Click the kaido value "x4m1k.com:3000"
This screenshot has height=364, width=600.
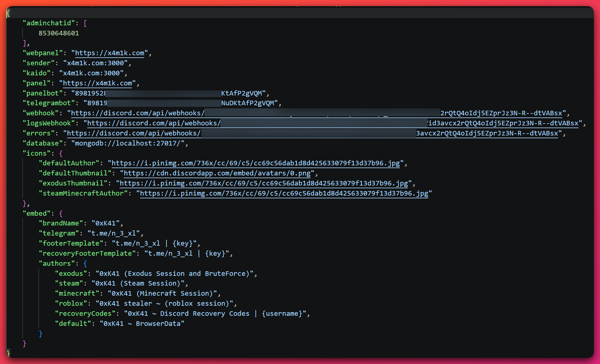91,73
